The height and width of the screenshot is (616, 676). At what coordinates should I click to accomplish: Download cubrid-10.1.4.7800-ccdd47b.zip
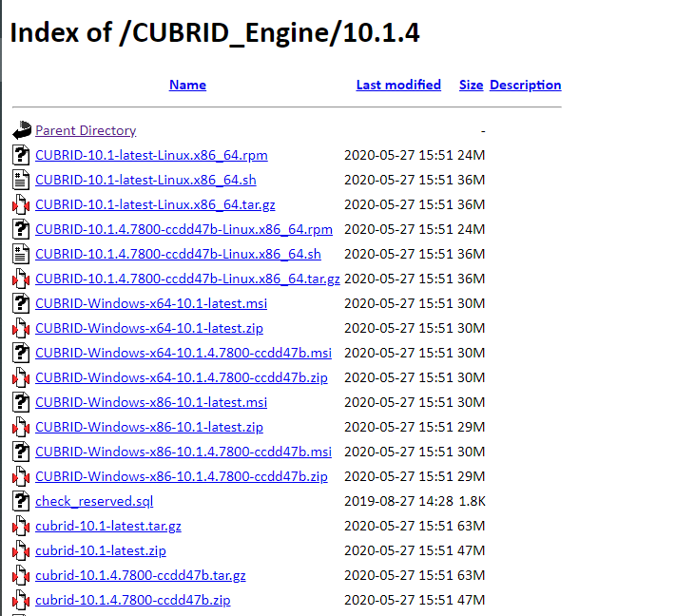[133, 601]
